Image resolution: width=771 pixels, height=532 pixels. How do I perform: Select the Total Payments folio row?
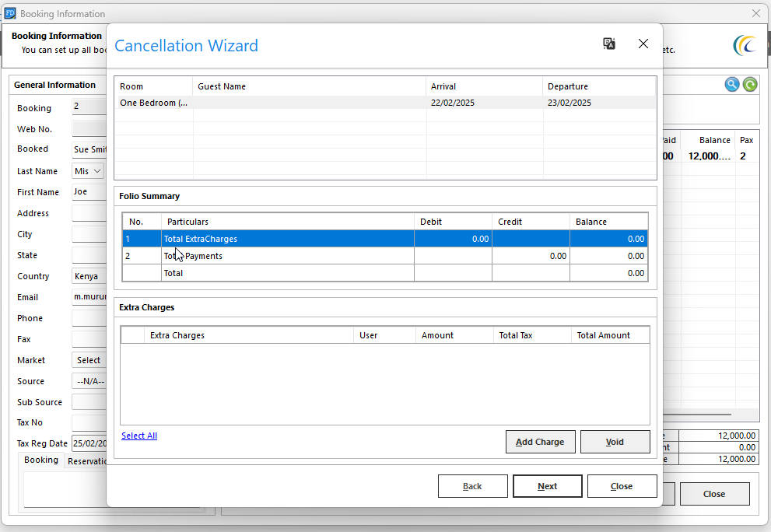click(286, 256)
